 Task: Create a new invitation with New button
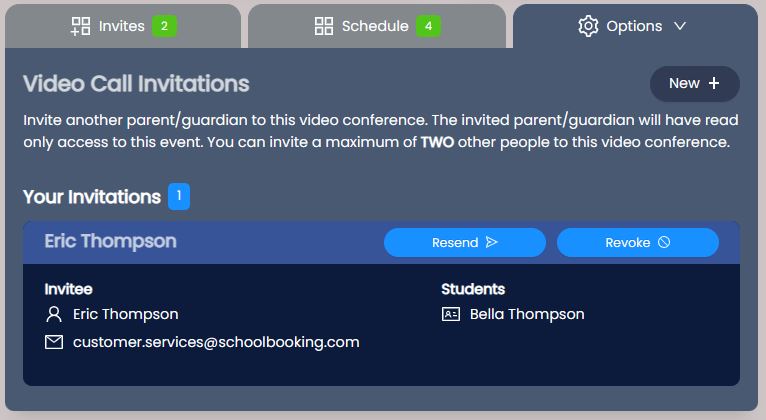click(x=694, y=84)
